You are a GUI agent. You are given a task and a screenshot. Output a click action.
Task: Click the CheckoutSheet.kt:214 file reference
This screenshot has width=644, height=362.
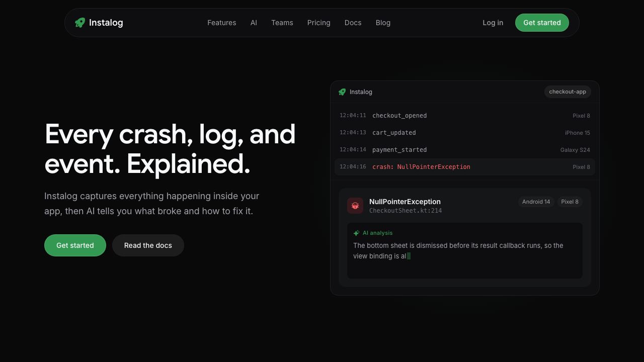pos(406,211)
